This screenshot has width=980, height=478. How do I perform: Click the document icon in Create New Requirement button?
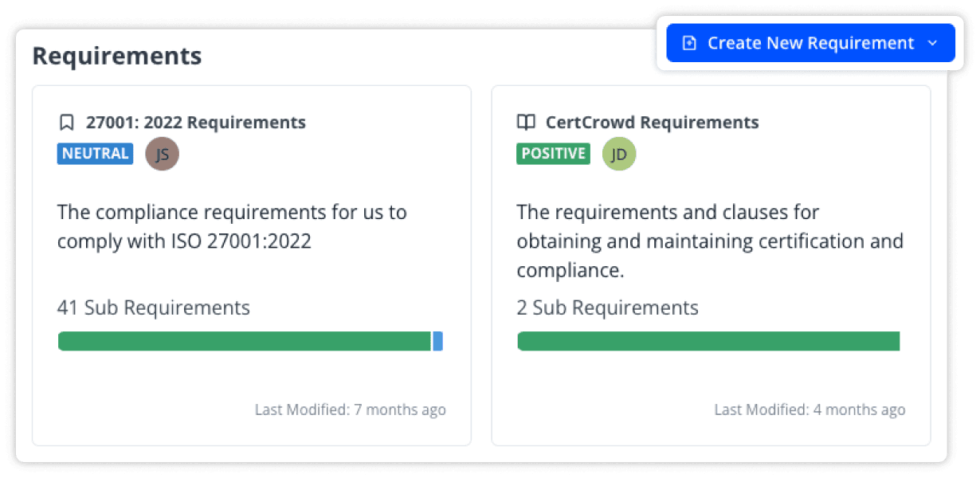tap(688, 42)
